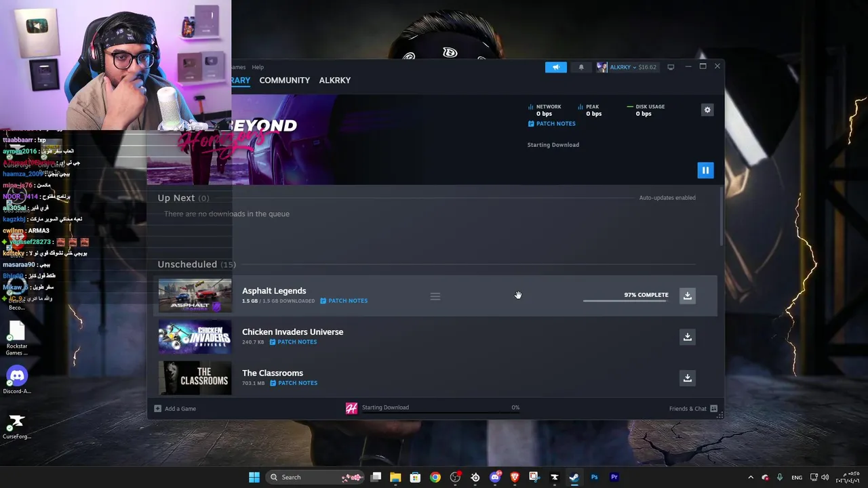Image resolution: width=868 pixels, height=488 pixels.
Task: Download The Classrooms via arrow icon
Action: (x=687, y=378)
